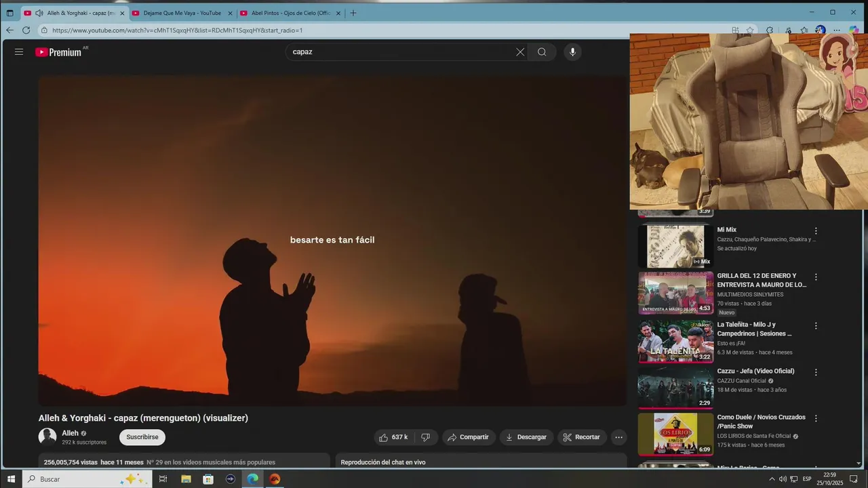This screenshot has width=868, height=488.
Task: Switch to Dejame Que Me Vaya tab
Action: pyautogui.click(x=182, y=13)
